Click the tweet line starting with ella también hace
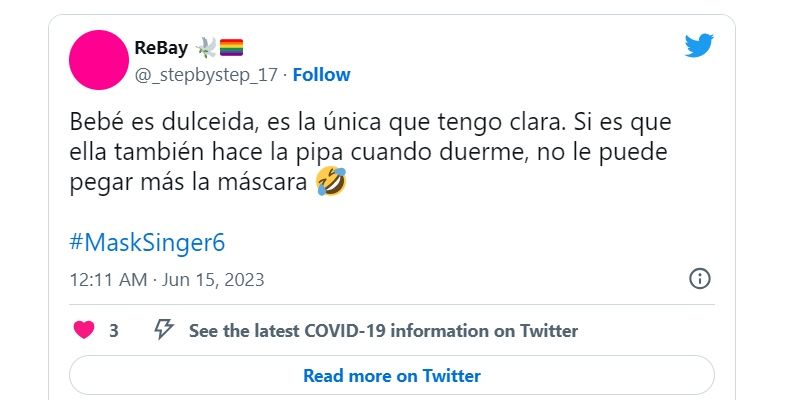The width and height of the screenshot is (800, 400). click(x=368, y=153)
